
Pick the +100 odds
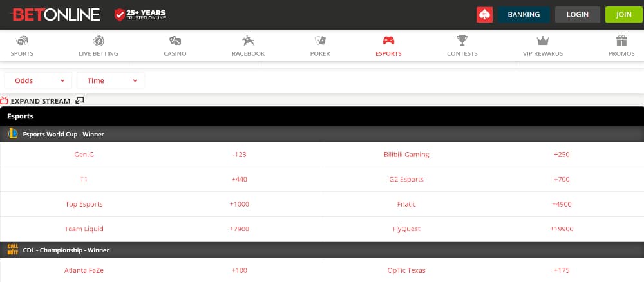pos(239,270)
